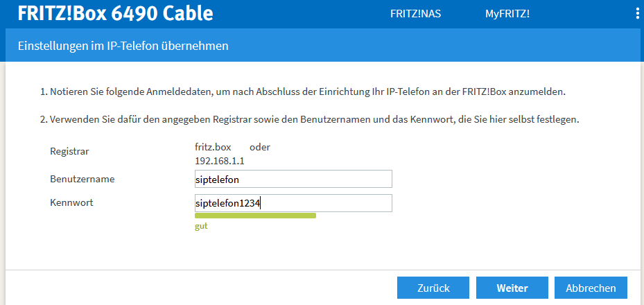
Task: Click the word "oder" beside fritz.box
Action: click(260, 148)
